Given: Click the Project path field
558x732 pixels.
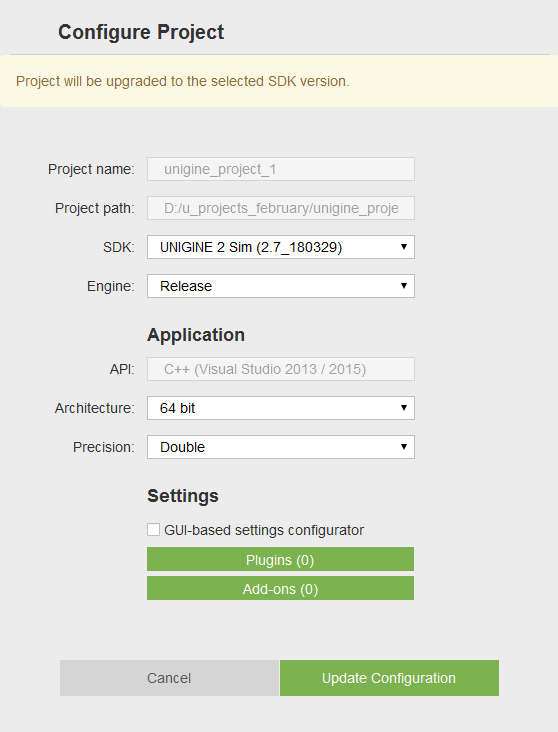Looking at the screenshot, I should (281, 208).
